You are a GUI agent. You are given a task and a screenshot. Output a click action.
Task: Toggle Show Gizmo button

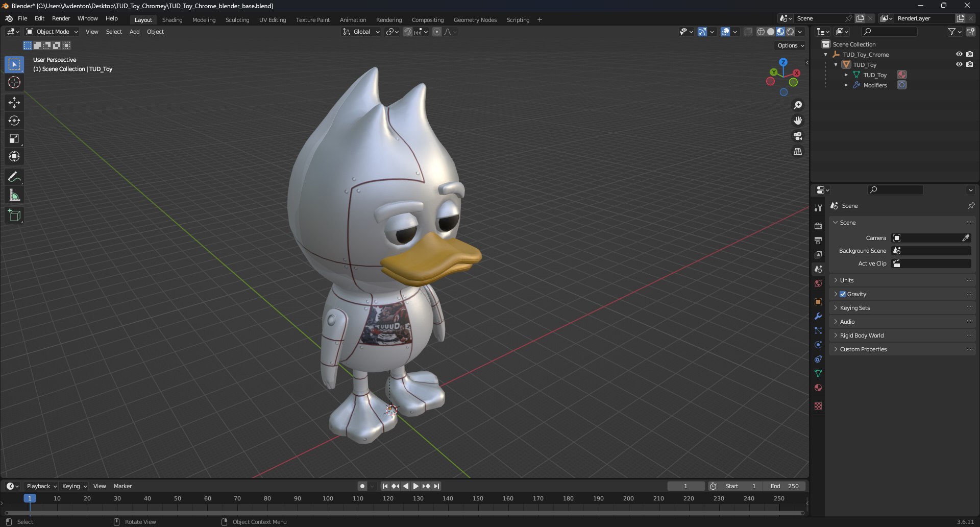point(702,32)
